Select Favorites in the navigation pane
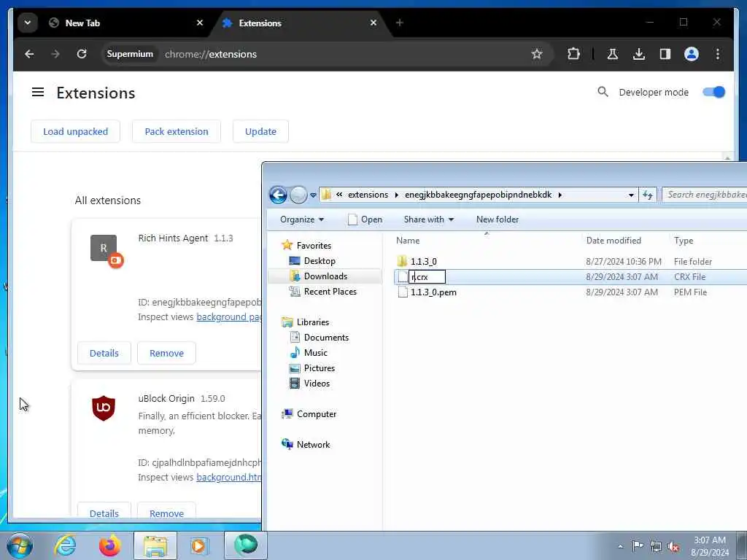Image resolution: width=747 pixels, height=560 pixels. point(313,246)
